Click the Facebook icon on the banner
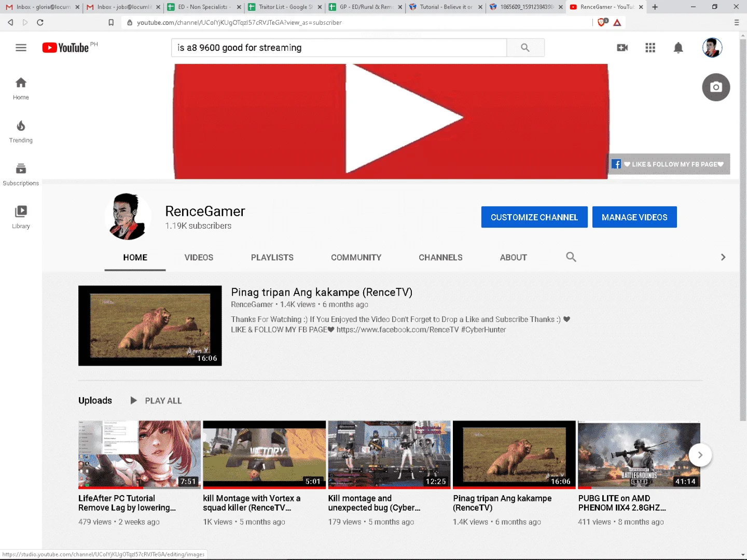Screen dimensions: 747x560 pos(616,164)
